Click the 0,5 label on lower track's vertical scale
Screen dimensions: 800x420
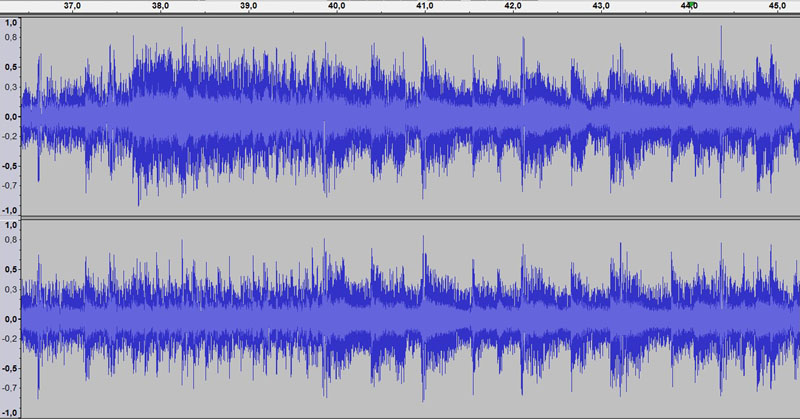11,269
